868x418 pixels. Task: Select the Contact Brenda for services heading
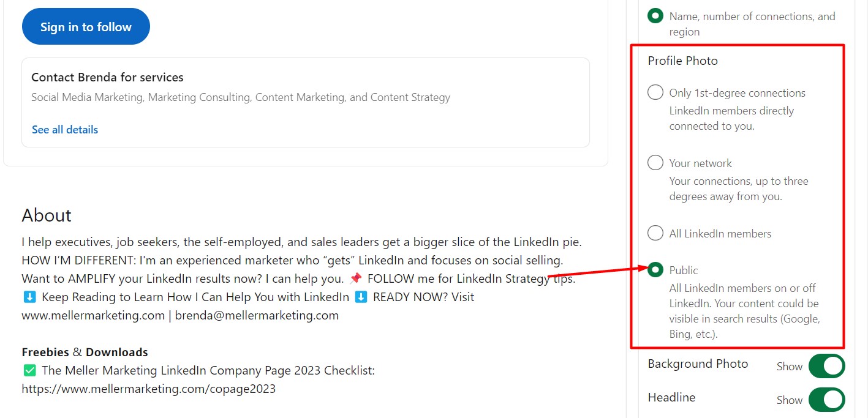tap(107, 77)
